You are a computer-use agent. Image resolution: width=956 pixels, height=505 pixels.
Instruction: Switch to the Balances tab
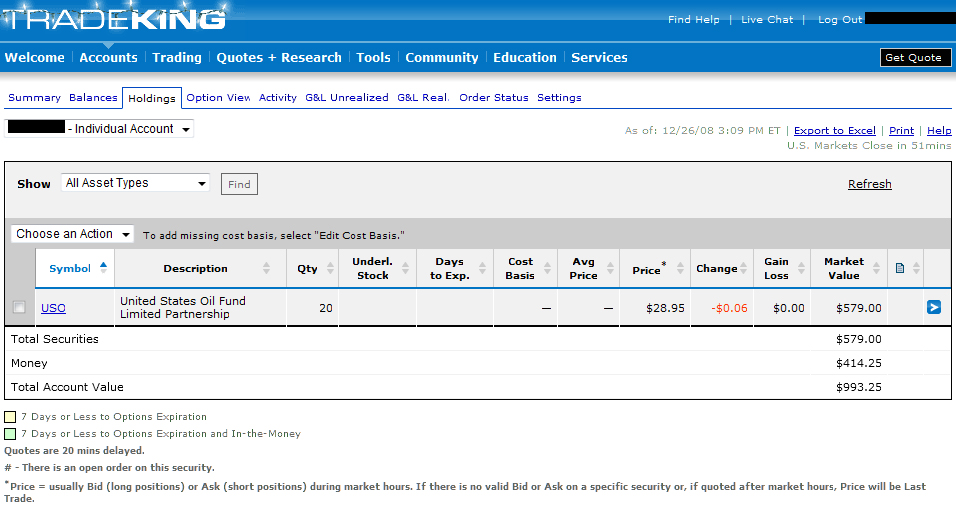[93, 98]
